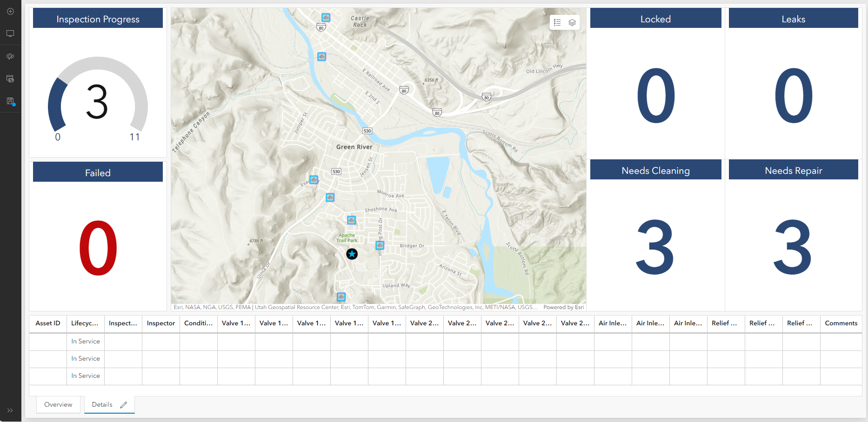Image resolution: width=868 pixels, height=422 pixels.
Task: Open the layers list on the map
Action: click(x=572, y=22)
